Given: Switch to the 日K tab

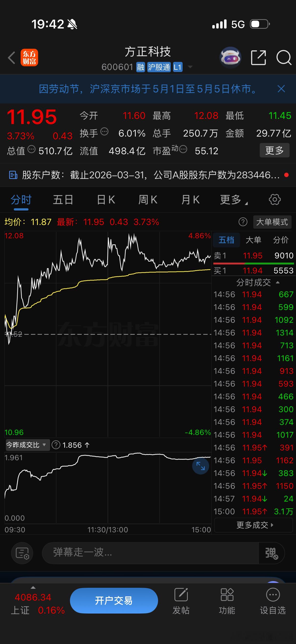Looking at the screenshot, I should [x=106, y=200].
